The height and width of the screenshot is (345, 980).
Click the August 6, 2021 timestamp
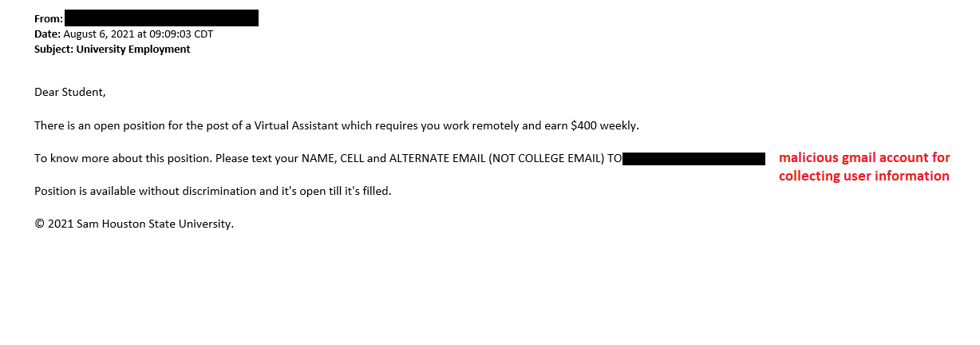[x=138, y=34]
